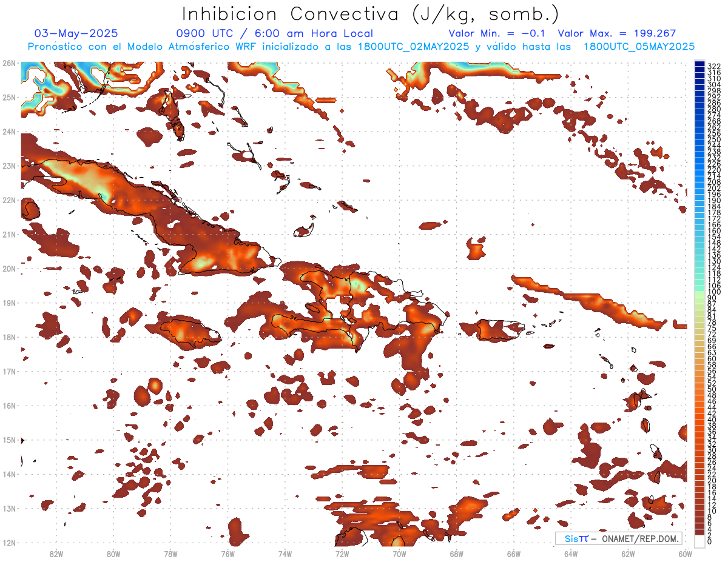Click latitude label '26N'
Screen dimensions: 728x562
[x=8, y=63]
